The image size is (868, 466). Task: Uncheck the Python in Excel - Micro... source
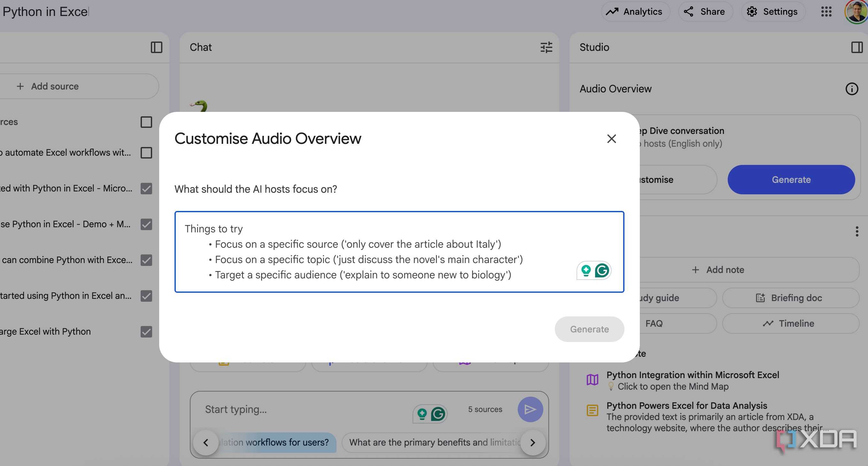click(x=146, y=188)
